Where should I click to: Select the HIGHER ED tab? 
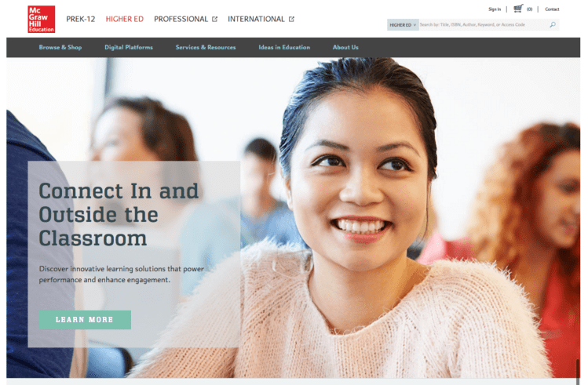pyautogui.click(x=125, y=19)
